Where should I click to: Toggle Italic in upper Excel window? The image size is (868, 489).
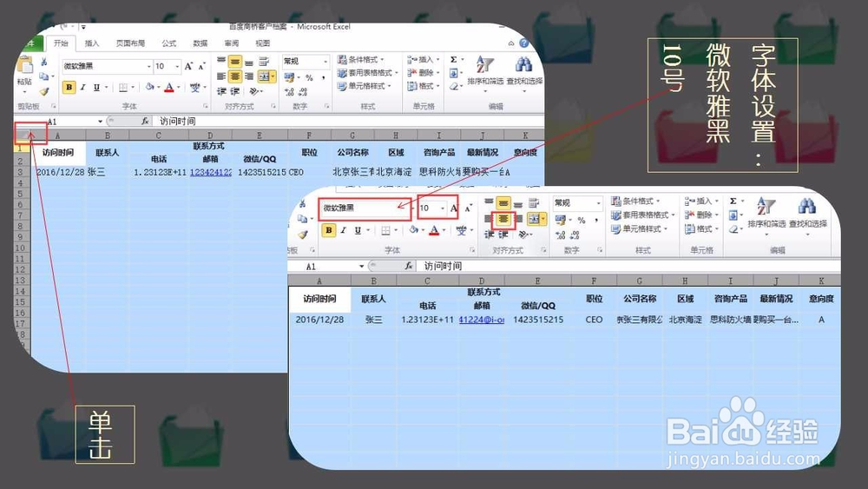pos(82,88)
